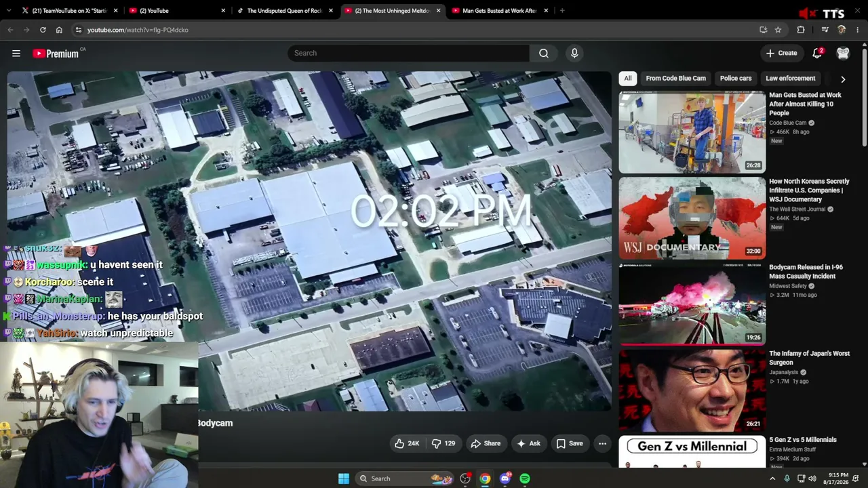The image size is (868, 488).
Task: Switch to Man Gets Busted at Work tab
Action: [x=498, y=11]
